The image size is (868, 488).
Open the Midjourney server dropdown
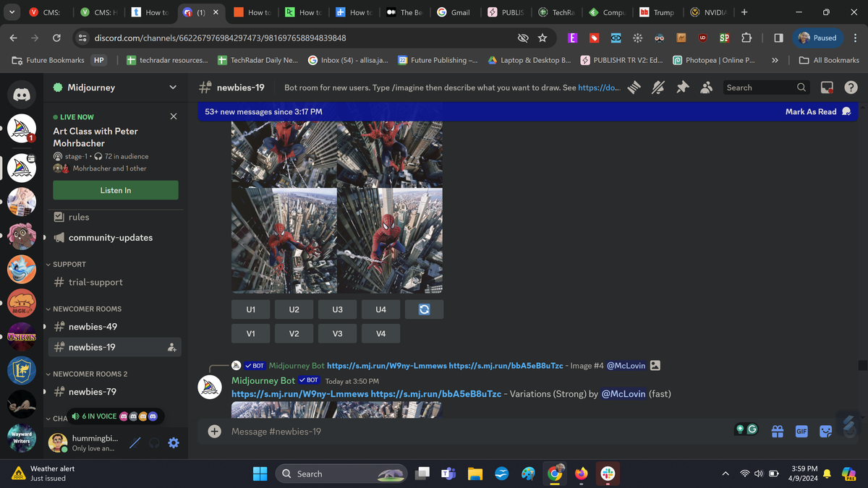click(x=173, y=87)
